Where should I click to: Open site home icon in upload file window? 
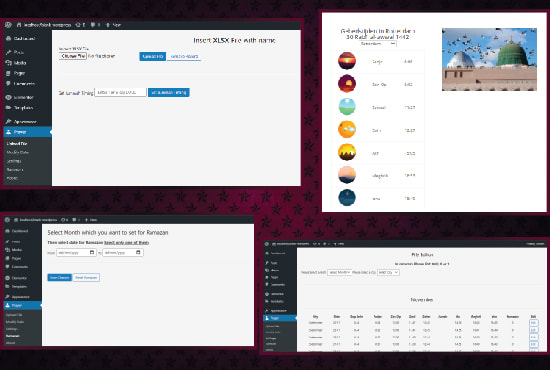point(19,25)
